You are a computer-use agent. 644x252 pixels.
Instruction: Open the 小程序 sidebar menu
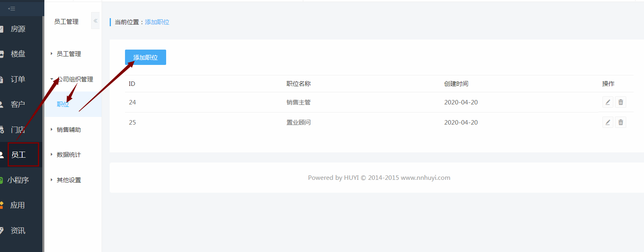point(18,180)
